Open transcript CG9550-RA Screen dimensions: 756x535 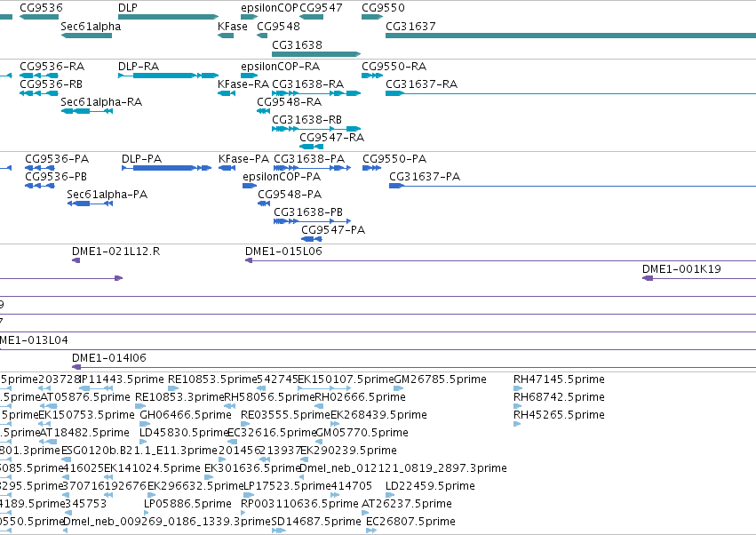tap(394, 66)
